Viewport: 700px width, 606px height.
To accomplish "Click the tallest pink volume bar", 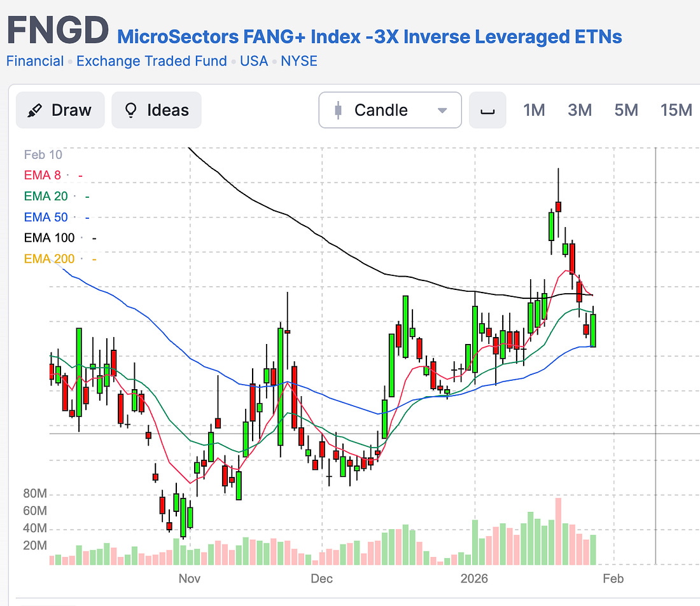I will click(x=558, y=532).
